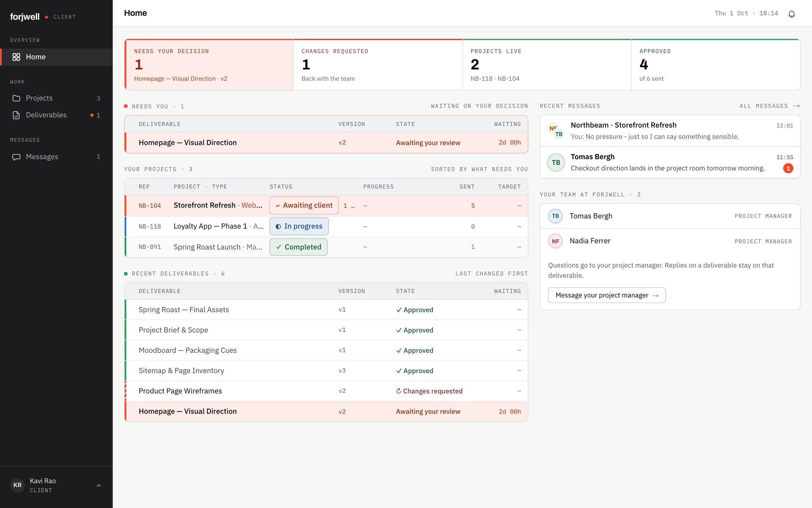Click the Deliverables document icon
The image size is (812, 508).
click(16, 115)
